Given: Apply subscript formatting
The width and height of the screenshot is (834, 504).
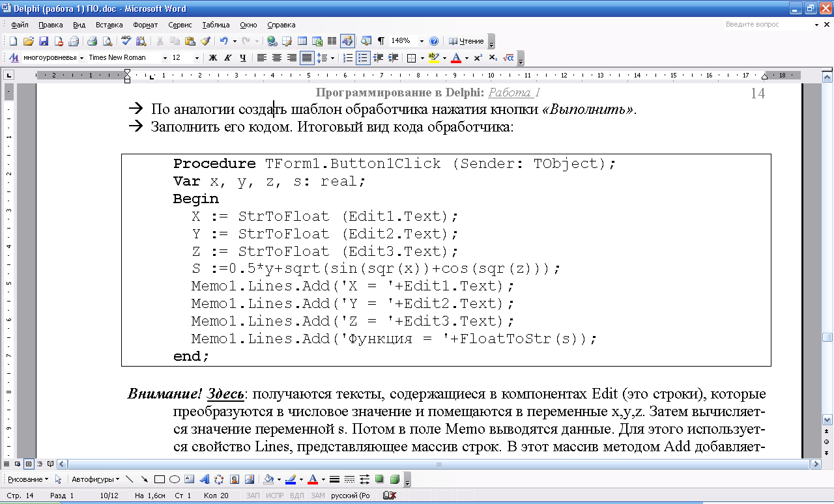Looking at the screenshot, I should (493, 58).
